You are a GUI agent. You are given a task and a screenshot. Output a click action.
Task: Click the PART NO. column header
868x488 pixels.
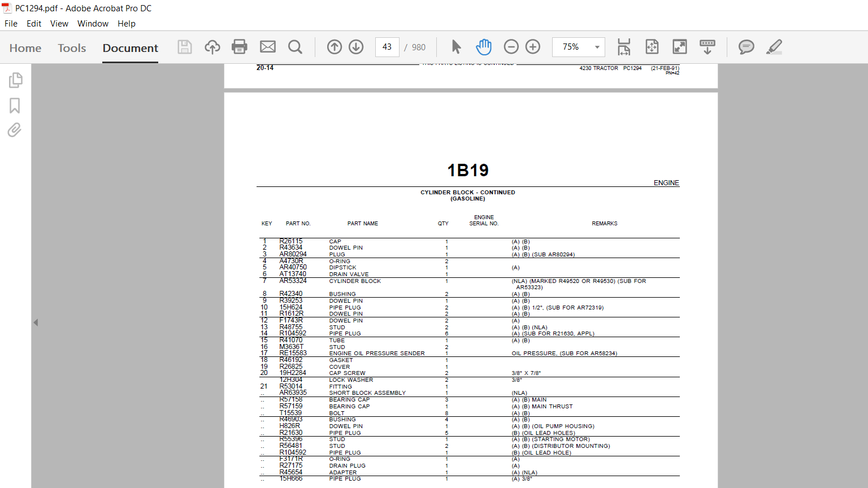tap(298, 224)
